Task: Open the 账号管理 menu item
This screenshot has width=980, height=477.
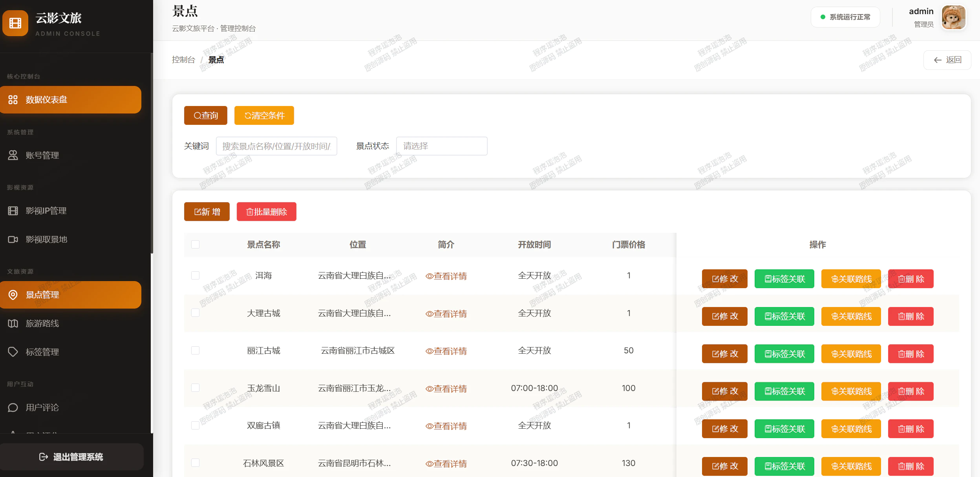Action: [x=71, y=155]
